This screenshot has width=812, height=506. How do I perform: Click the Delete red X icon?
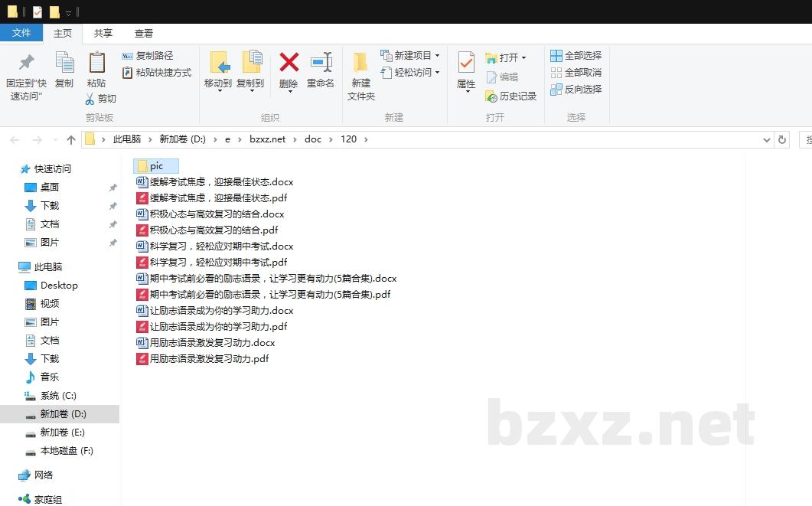(289, 63)
